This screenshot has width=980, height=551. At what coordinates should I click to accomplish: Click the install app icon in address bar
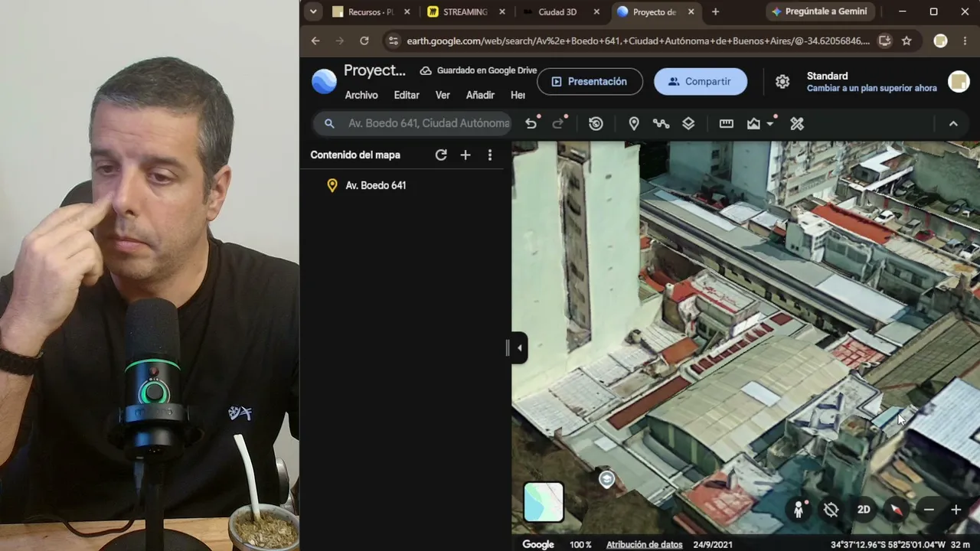(x=884, y=41)
